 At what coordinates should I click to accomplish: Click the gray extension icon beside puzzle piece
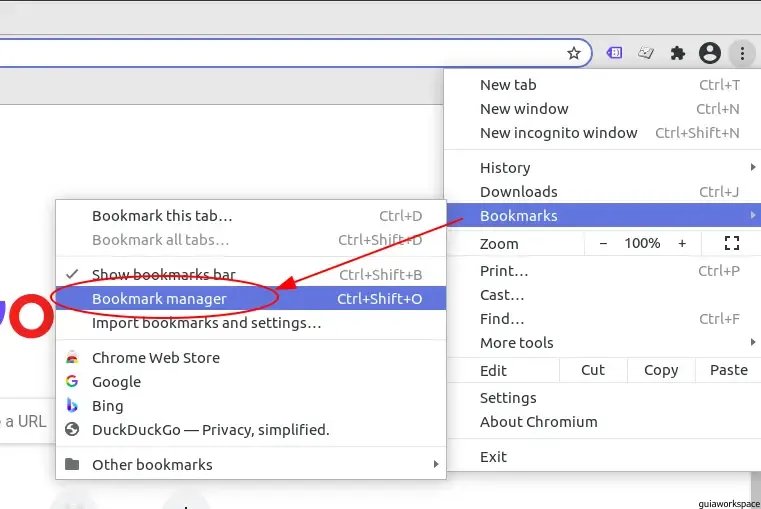click(645, 52)
